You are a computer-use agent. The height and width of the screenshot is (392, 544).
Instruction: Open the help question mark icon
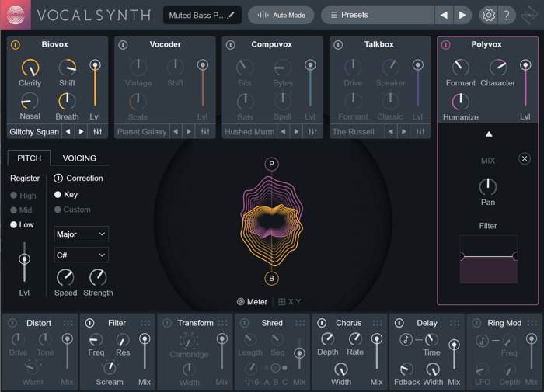(x=506, y=16)
